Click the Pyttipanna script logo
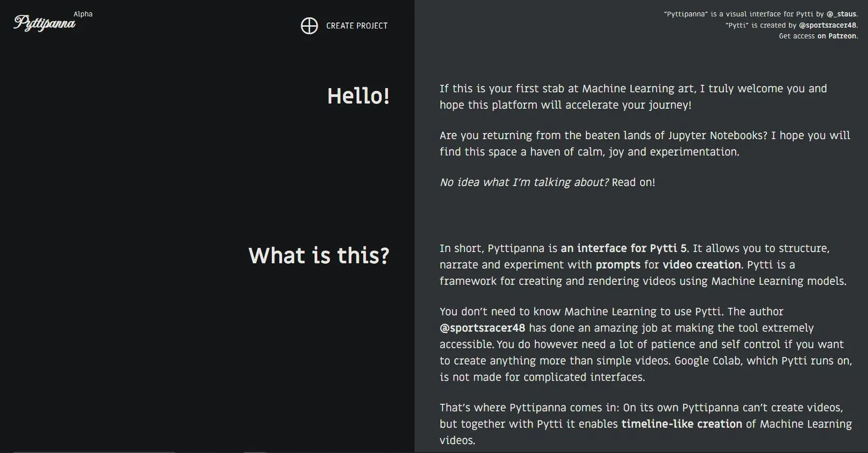This screenshot has width=868, height=453. [44, 23]
